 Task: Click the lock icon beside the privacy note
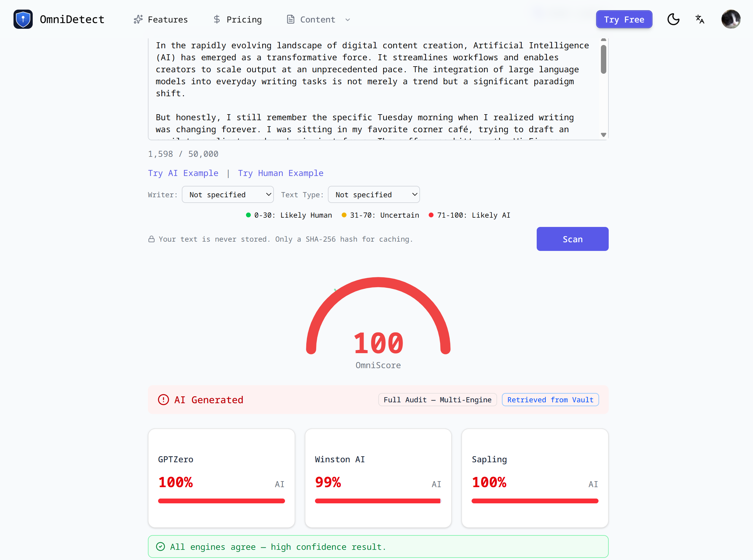[151, 239]
